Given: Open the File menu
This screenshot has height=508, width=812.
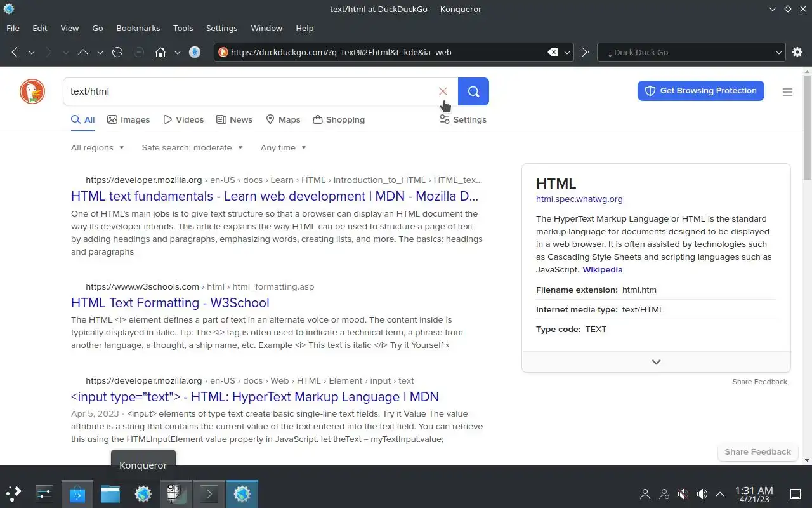Looking at the screenshot, I should (13, 28).
